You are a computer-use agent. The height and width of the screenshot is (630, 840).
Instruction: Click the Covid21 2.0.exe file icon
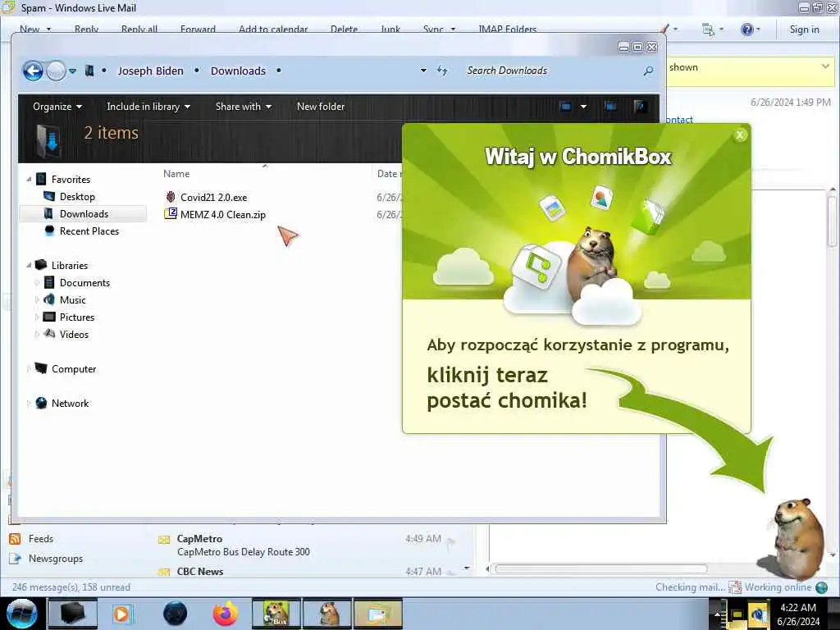tap(171, 197)
